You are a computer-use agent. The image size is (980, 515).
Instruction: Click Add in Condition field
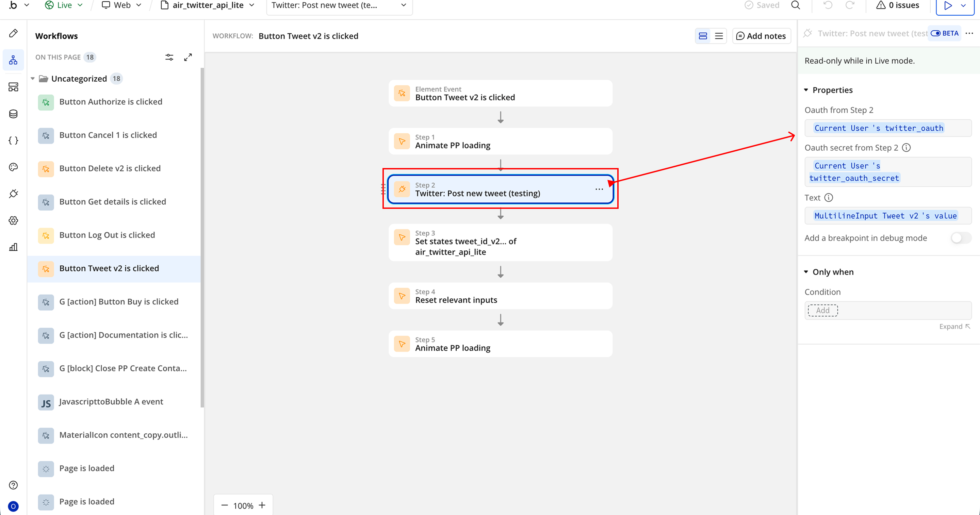pyautogui.click(x=822, y=310)
